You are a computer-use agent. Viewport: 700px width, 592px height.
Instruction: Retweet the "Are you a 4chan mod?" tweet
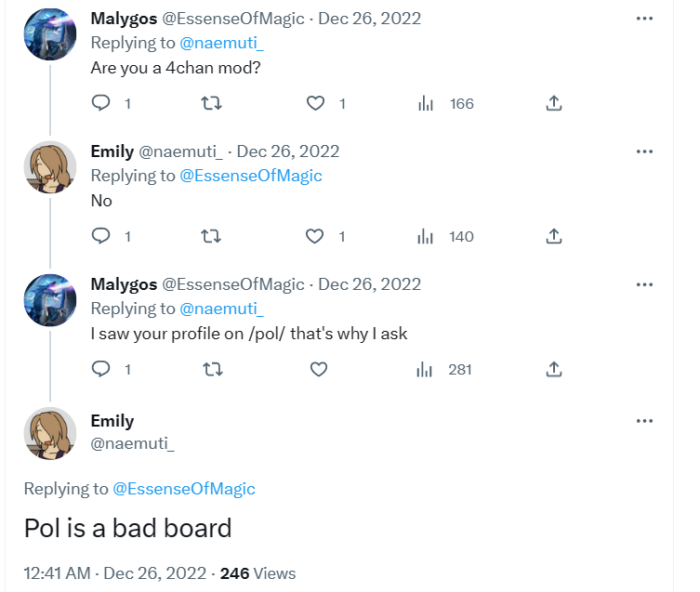pyautogui.click(x=210, y=104)
